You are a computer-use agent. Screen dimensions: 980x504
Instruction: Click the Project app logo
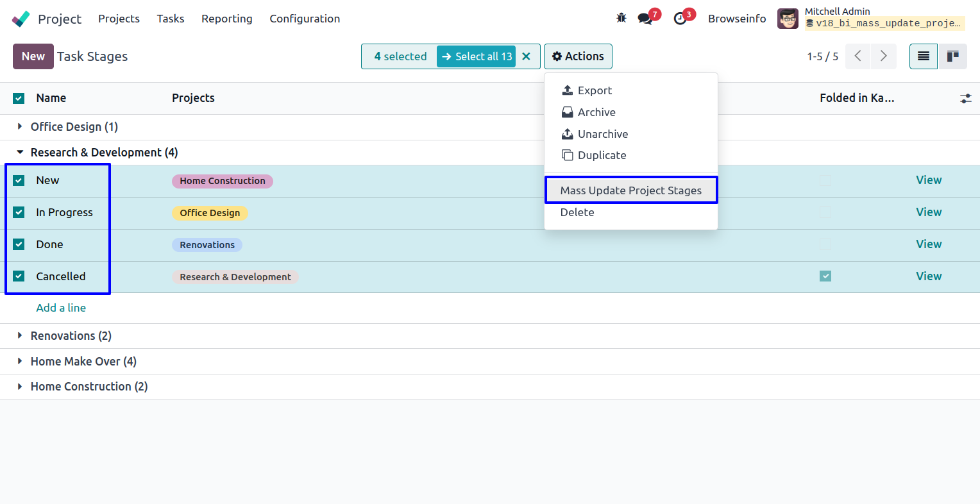pos(21,19)
